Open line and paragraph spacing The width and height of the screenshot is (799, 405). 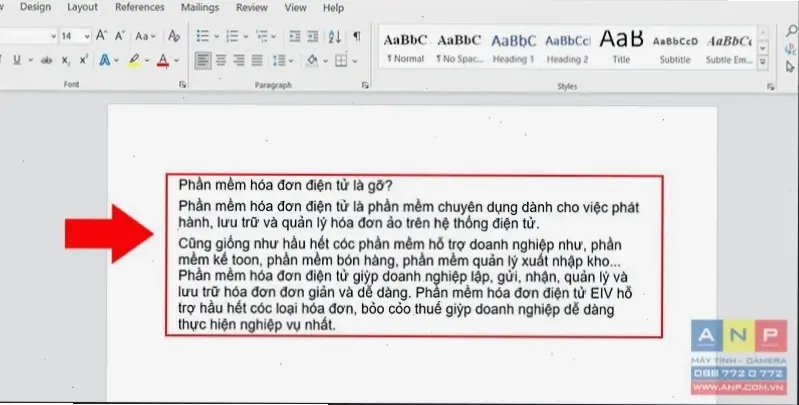(x=279, y=61)
